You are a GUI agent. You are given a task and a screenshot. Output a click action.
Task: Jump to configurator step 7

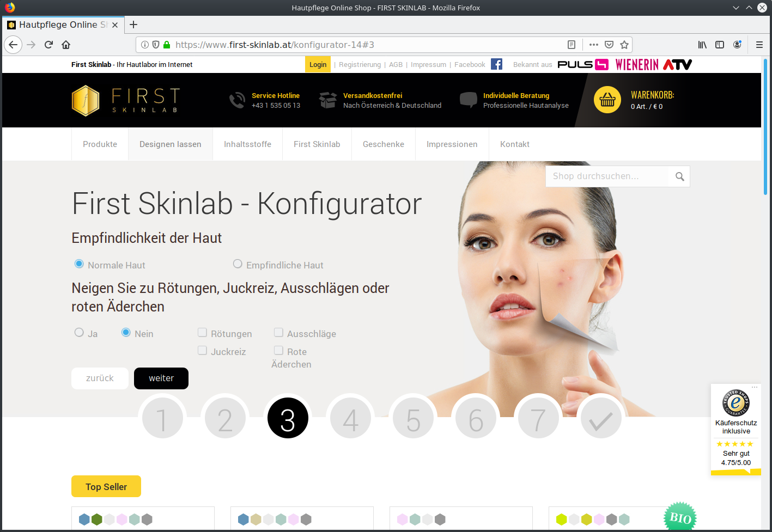click(x=538, y=418)
